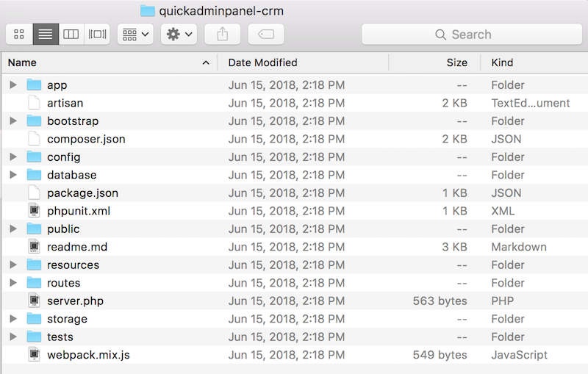
Task: Expand the database folder disclosure triangle
Action: [x=13, y=175]
